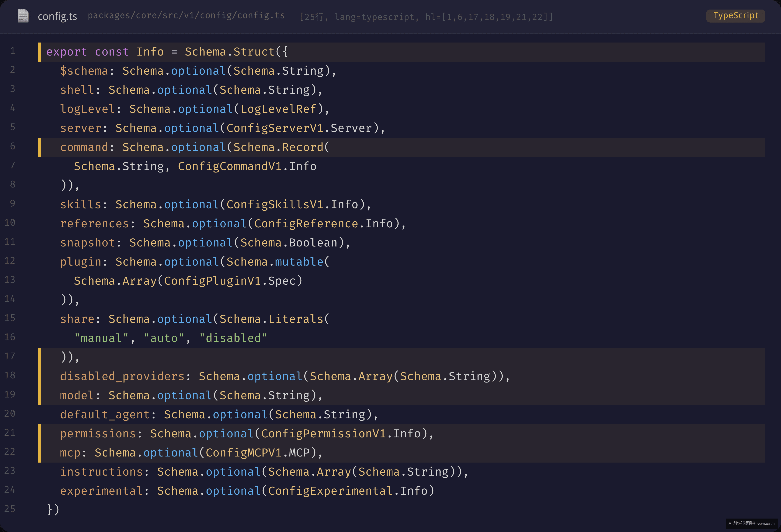Screen dimensions: 781x532
Task: Click the 'share' property name
Action: (x=77, y=319)
